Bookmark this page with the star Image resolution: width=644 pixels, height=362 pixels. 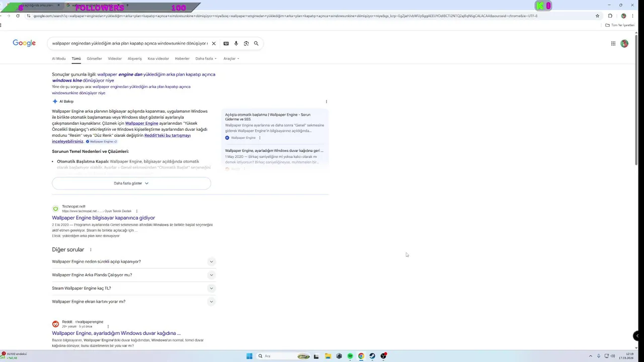pos(597,16)
